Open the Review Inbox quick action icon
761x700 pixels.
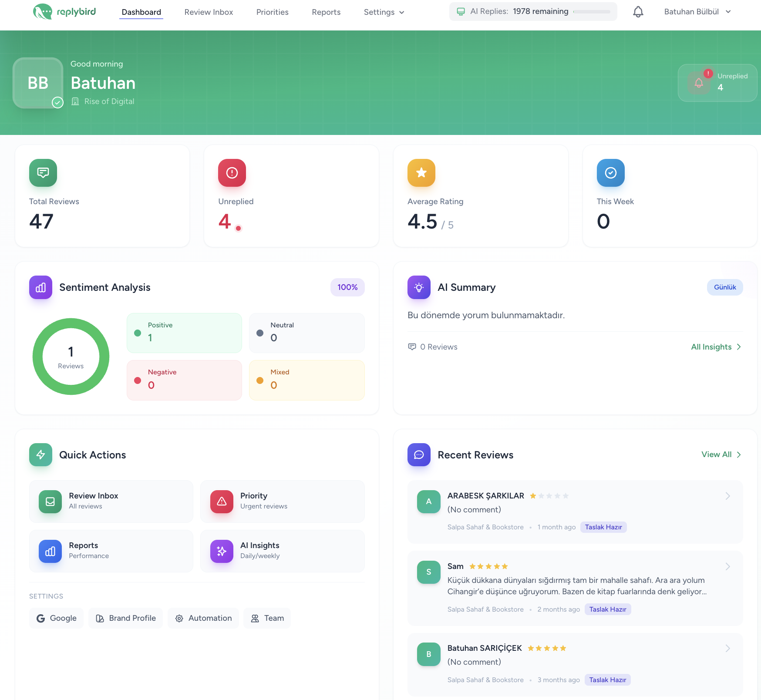click(50, 501)
